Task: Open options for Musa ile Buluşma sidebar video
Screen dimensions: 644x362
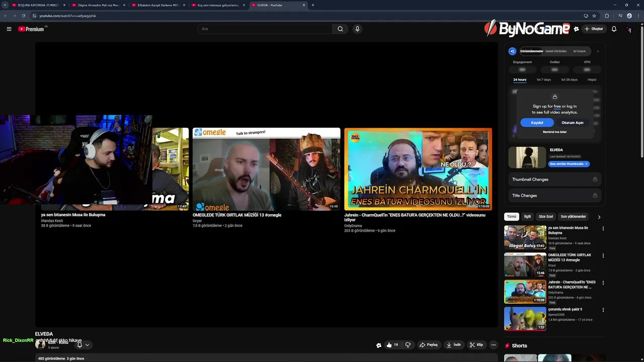Action: (603, 229)
